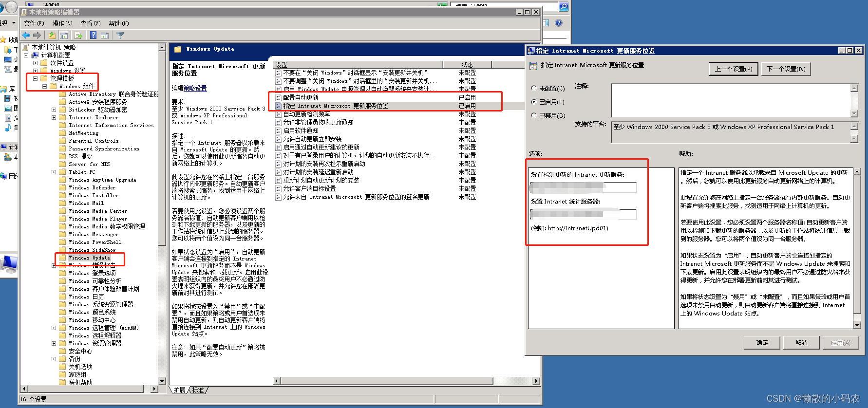
Task: Select the 已启用(E) radio button
Action: pos(534,102)
